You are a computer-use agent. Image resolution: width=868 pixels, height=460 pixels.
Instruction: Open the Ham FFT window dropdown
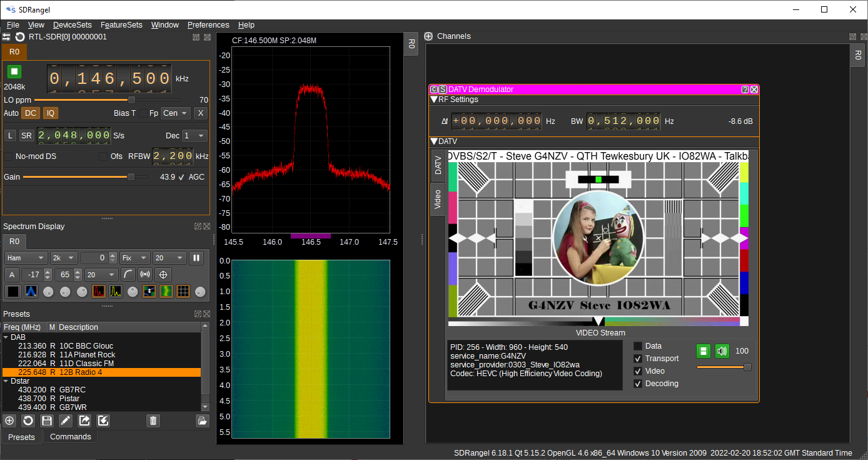26,258
